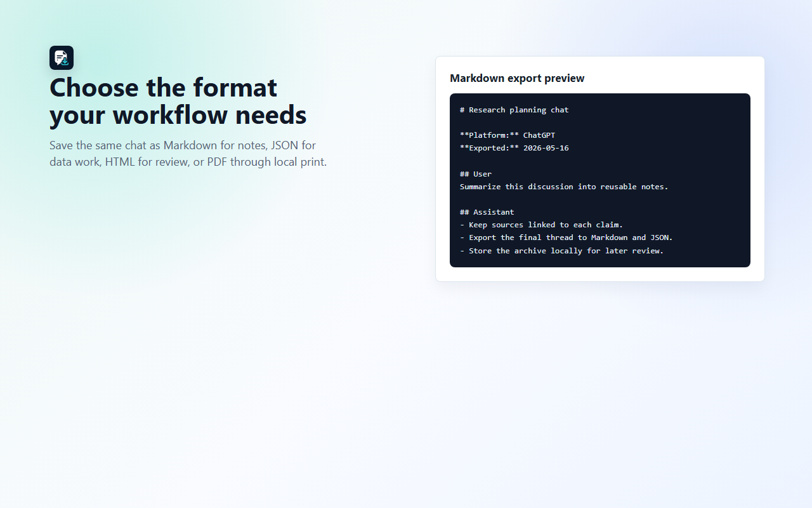Viewport: 812px width, 508px height.
Task: Click the "Store the archive locally for later review." line
Action: pyautogui.click(x=562, y=251)
